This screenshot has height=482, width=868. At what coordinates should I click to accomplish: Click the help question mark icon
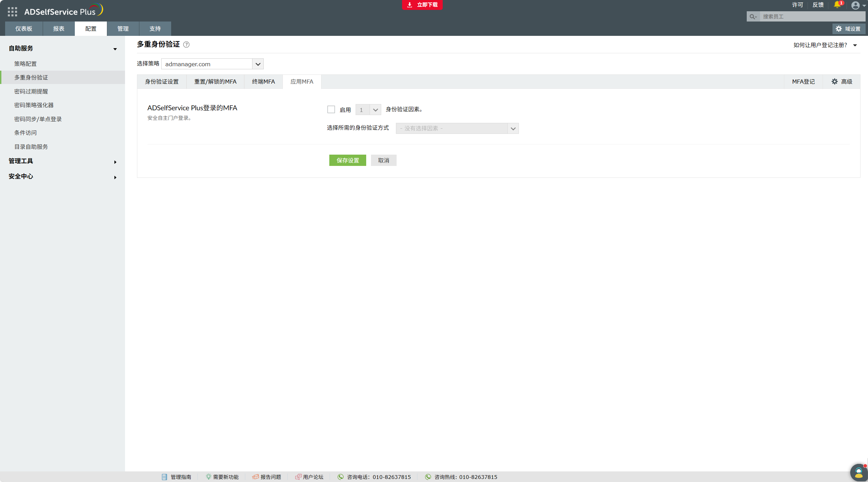pyautogui.click(x=186, y=45)
